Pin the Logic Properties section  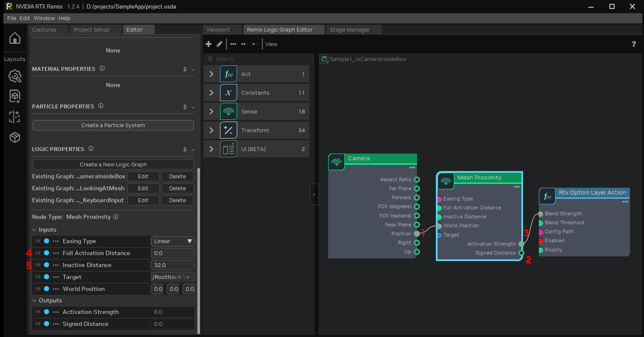tap(185, 149)
